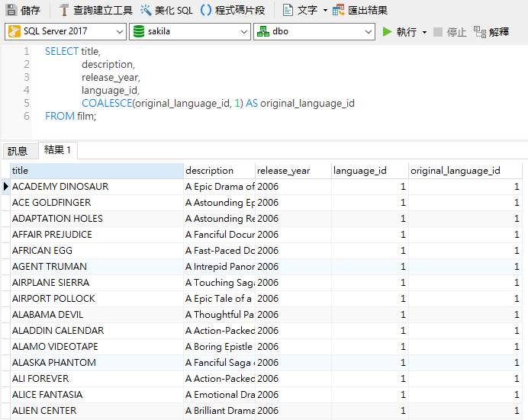Screen dimensions: 528x420
Task: Click the 儲存 (Save) disk icon
Action: [x=11, y=10]
